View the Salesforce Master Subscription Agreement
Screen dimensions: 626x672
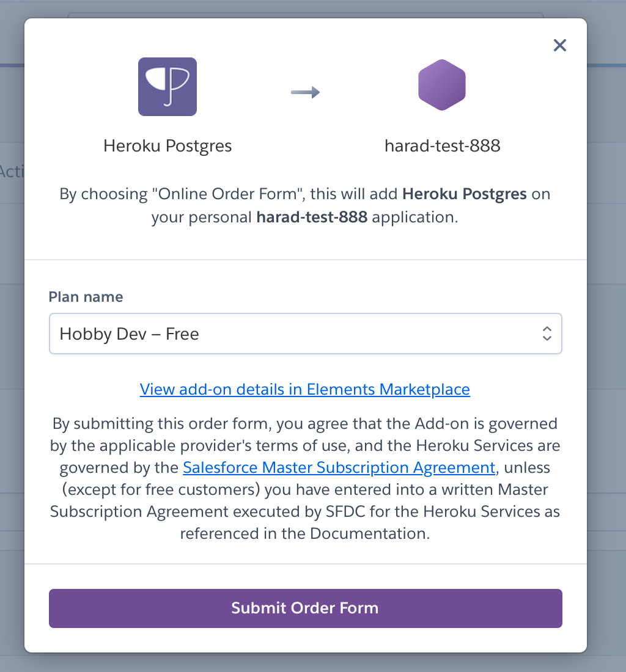tap(339, 467)
